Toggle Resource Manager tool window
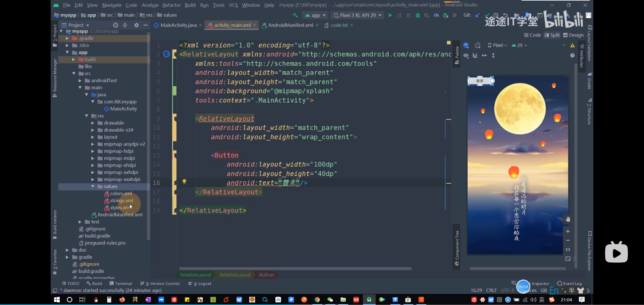 [x=55, y=78]
